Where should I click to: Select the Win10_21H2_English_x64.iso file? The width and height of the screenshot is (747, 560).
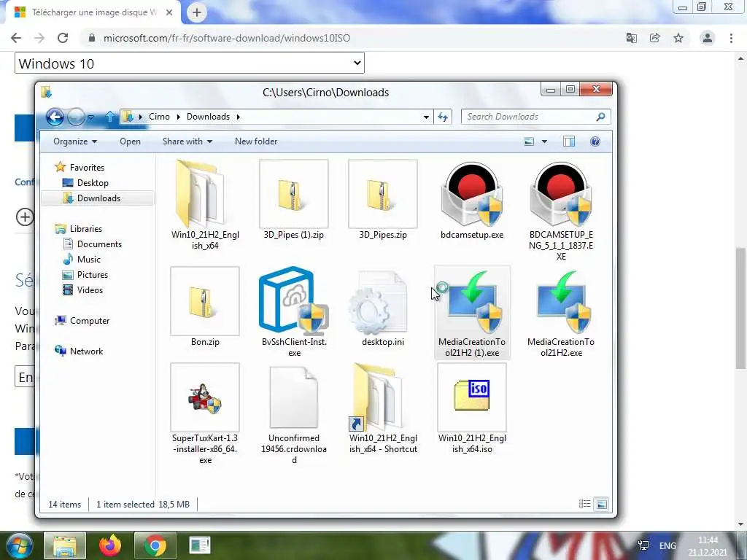pos(472,408)
